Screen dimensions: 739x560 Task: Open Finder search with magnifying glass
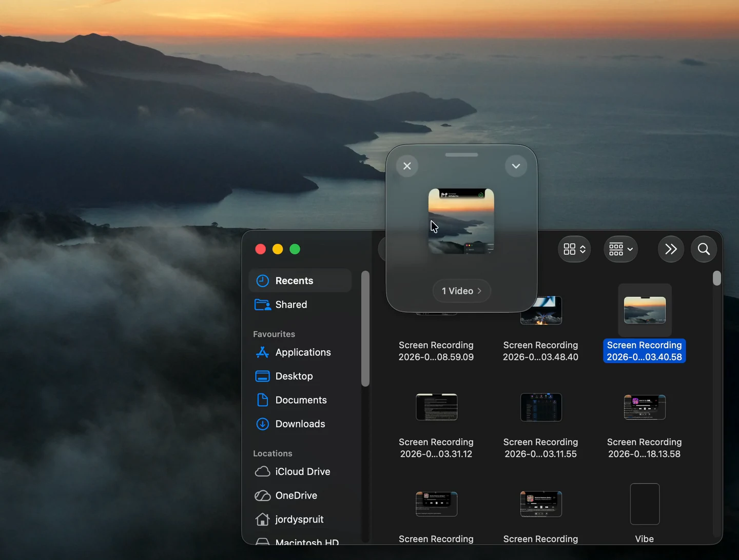click(x=704, y=249)
